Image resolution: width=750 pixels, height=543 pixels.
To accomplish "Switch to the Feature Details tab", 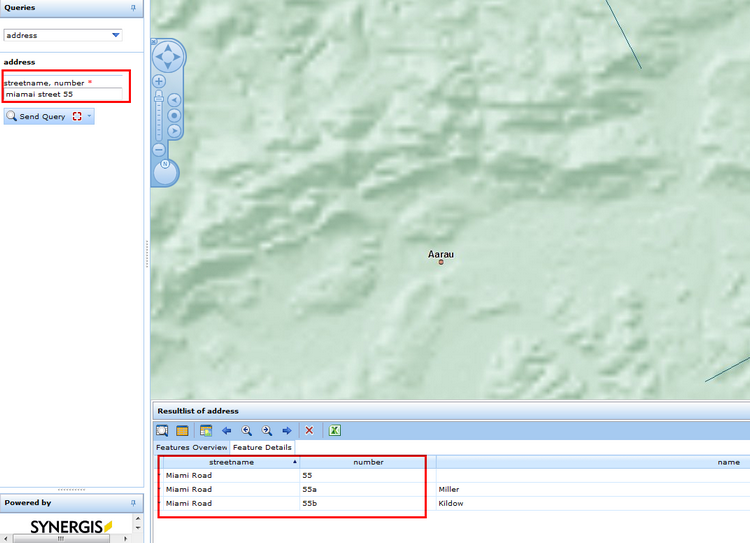I will 262,447.
